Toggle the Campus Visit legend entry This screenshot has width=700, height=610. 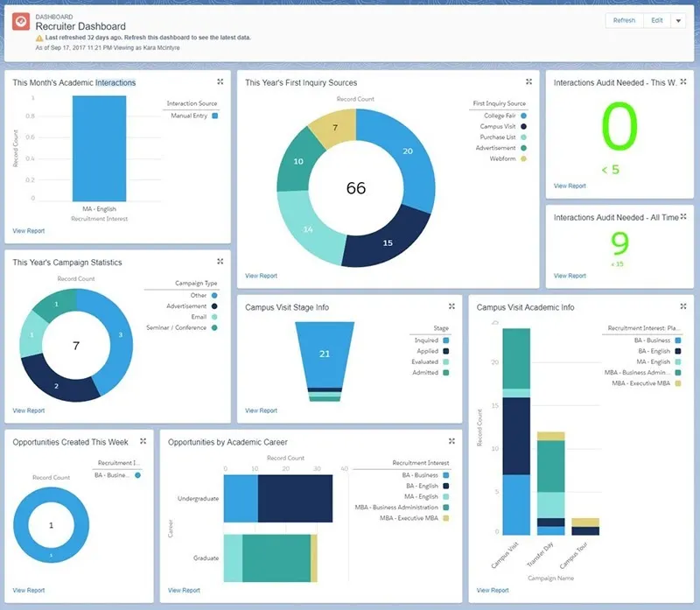(x=500, y=127)
